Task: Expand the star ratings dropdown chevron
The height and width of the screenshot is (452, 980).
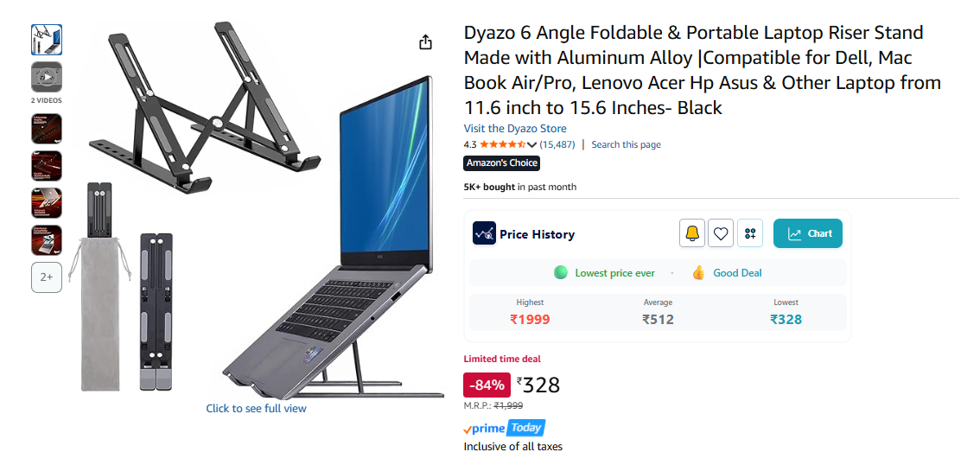Action: [x=531, y=145]
